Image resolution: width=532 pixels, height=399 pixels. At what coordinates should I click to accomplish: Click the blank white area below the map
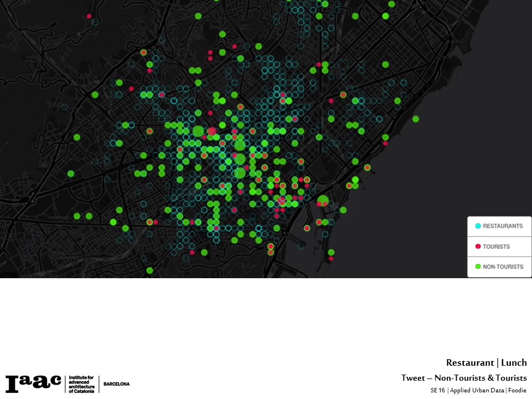[x=266, y=321]
